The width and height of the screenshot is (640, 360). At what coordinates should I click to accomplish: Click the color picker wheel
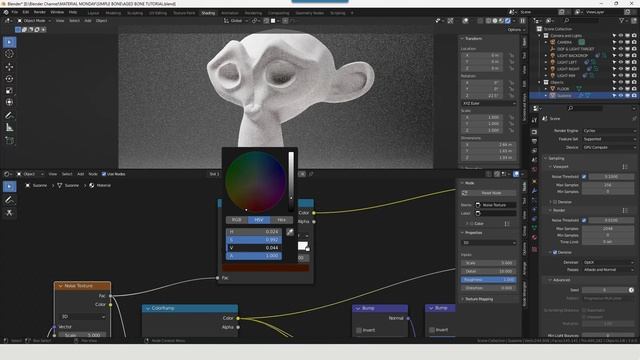[256, 182]
